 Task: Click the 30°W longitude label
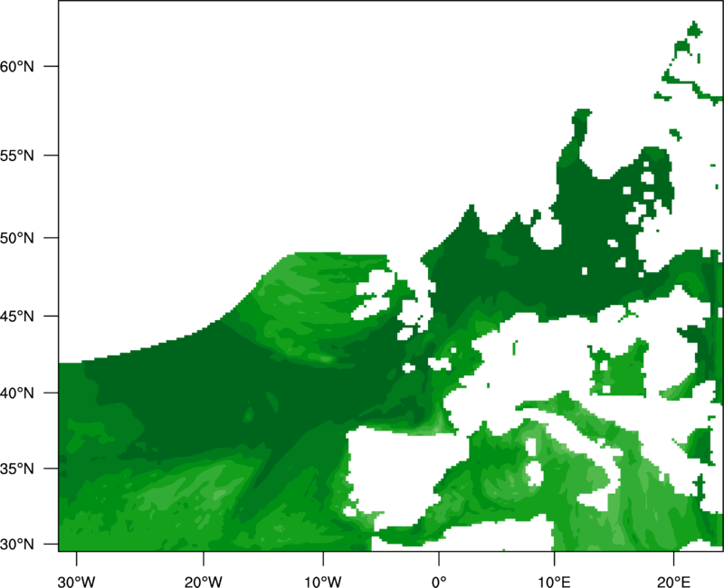pyautogui.click(x=76, y=582)
